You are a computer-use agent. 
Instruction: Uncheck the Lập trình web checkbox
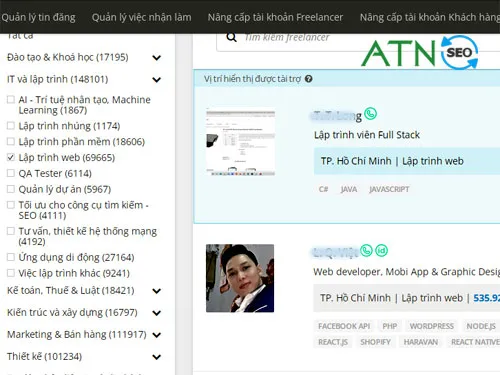pyautogui.click(x=11, y=157)
